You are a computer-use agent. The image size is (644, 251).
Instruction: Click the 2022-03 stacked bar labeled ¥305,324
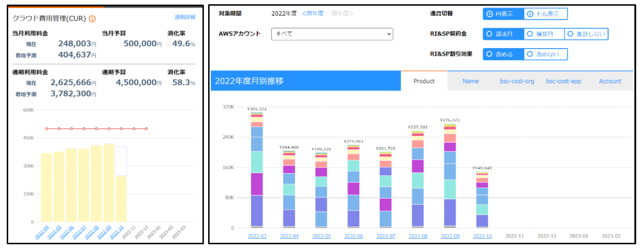pyautogui.click(x=257, y=170)
